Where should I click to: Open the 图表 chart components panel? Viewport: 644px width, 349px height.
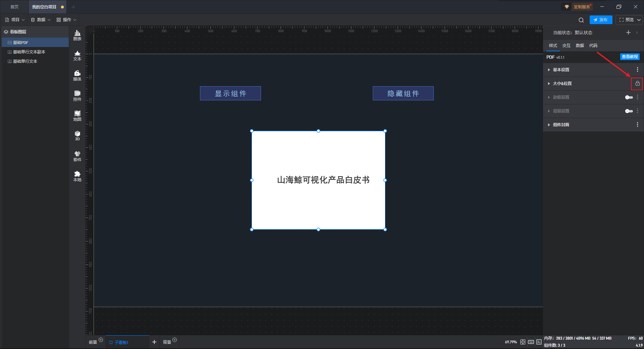tap(77, 35)
